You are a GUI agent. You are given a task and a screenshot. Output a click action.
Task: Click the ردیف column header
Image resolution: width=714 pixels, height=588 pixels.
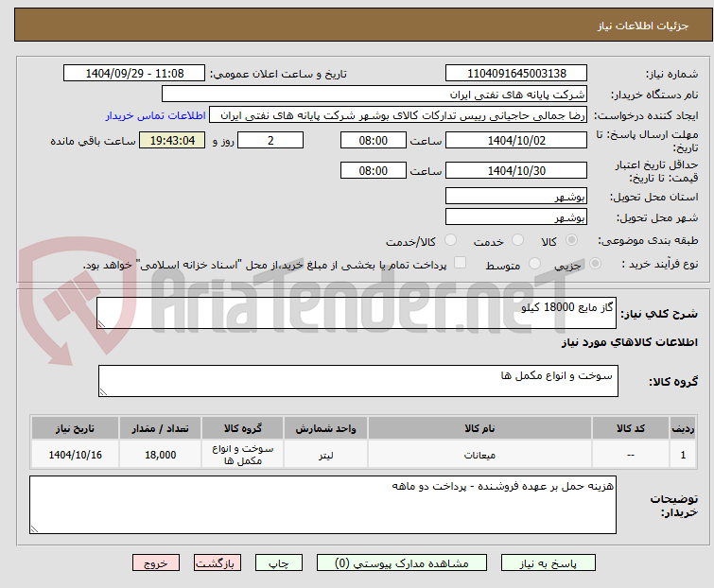click(683, 428)
